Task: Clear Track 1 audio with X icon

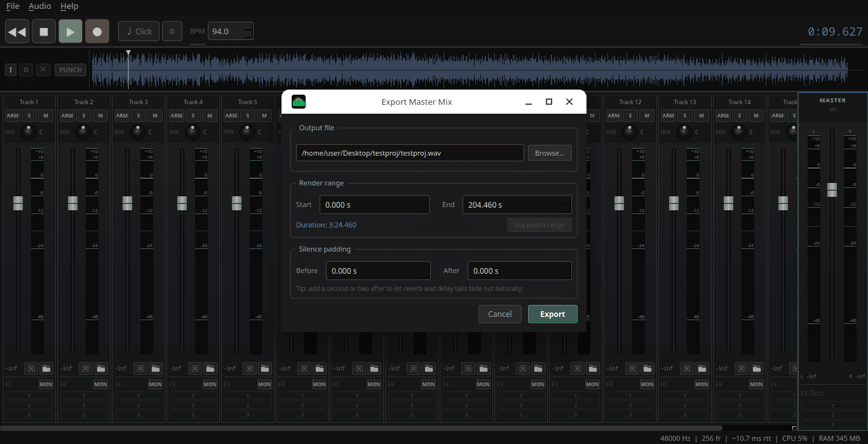Action: click(31, 368)
